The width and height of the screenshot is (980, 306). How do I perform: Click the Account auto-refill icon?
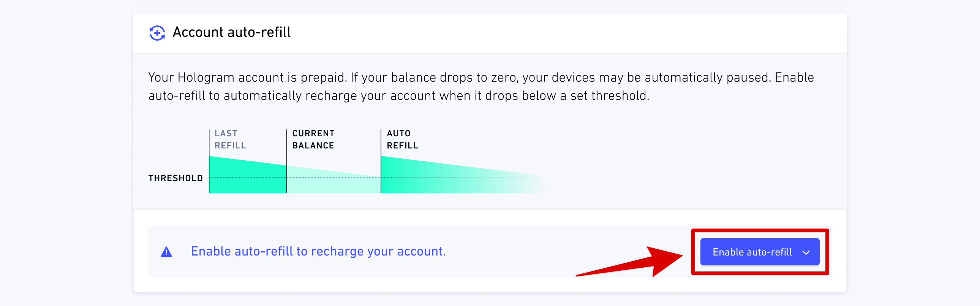tap(157, 33)
